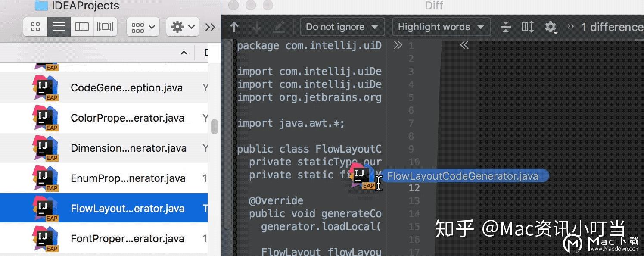
Task: Go to previous difference arrow in Diff
Action: tap(234, 27)
